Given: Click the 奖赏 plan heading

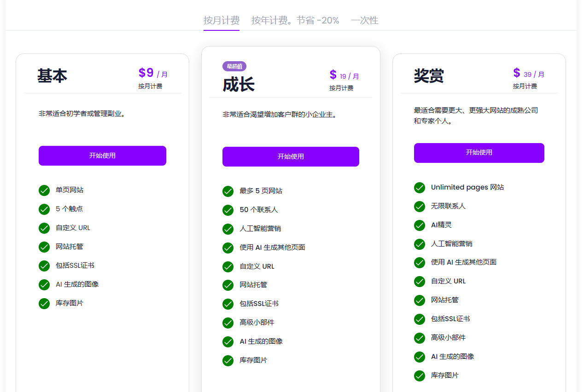Looking at the screenshot, I should (x=429, y=76).
